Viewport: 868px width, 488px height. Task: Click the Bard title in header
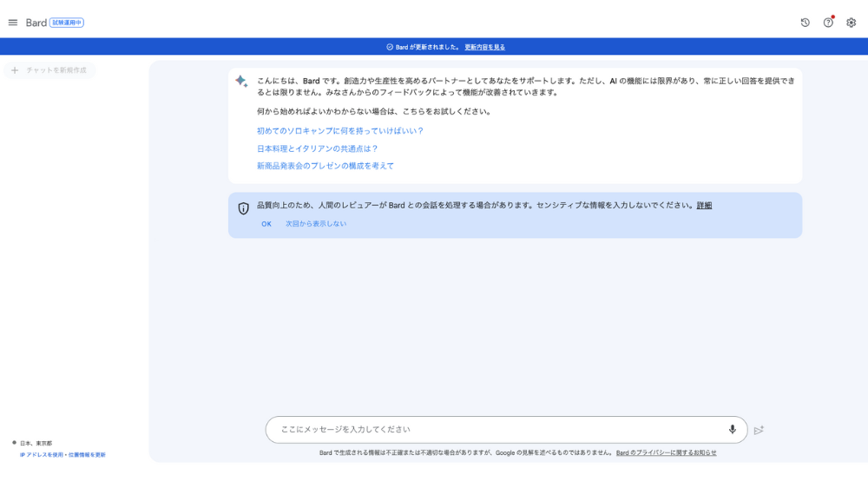(36, 23)
